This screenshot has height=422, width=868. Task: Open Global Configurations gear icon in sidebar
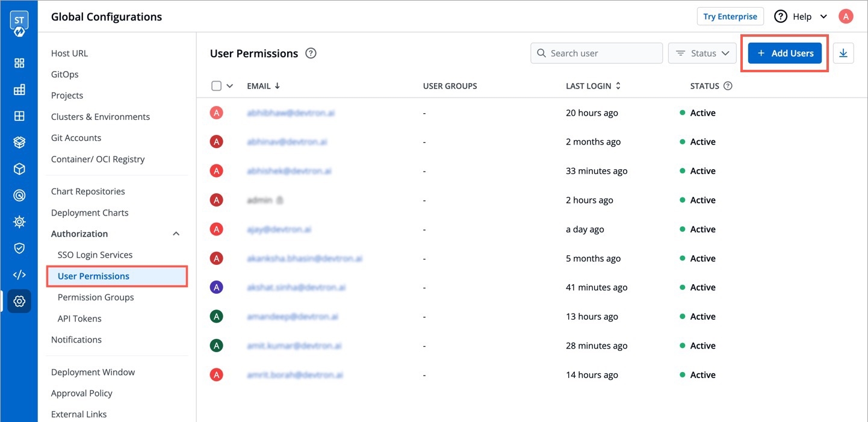coord(19,301)
